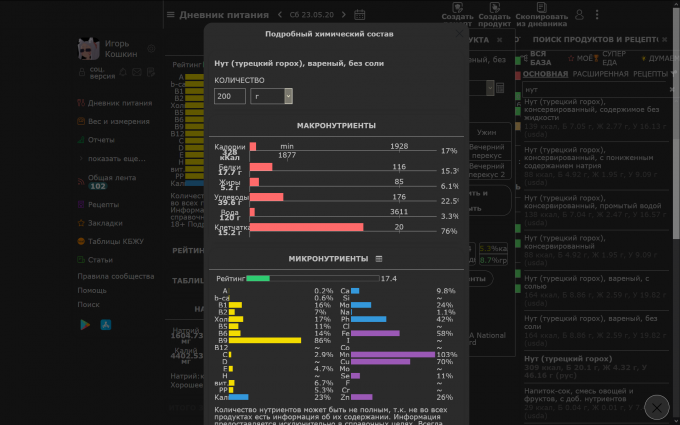
Task: Close the dialog with the round X button
Action: point(656,407)
